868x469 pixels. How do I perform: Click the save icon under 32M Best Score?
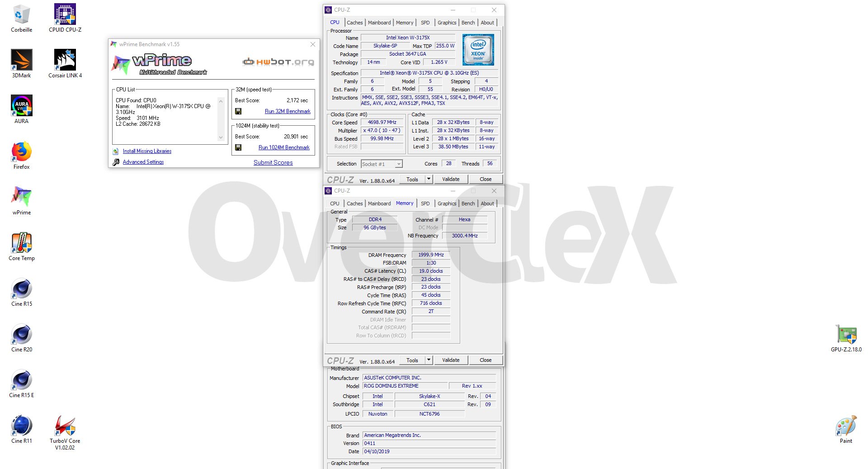pos(238,111)
